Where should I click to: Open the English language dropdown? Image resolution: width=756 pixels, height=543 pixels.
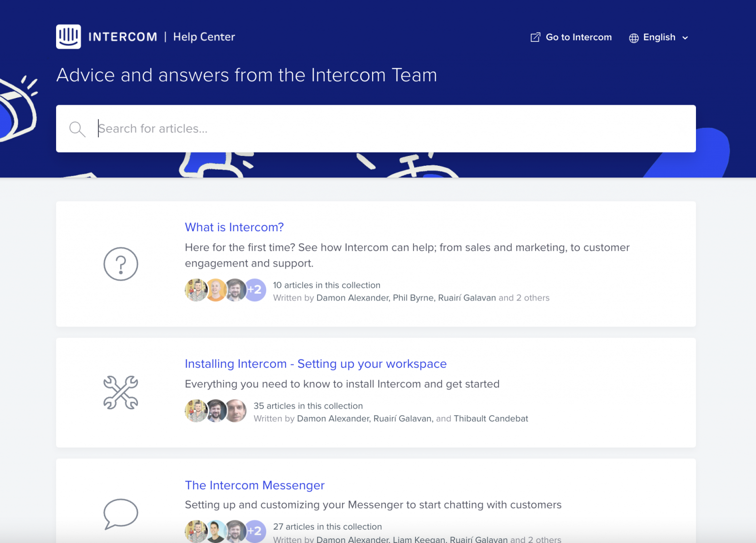[659, 37]
